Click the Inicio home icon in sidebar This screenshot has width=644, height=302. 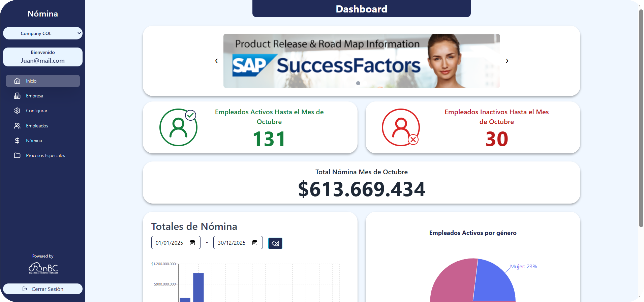17,81
